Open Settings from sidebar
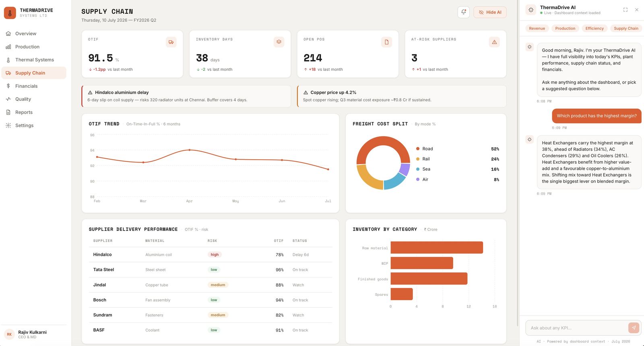 pyautogui.click(x=34, y=126)
